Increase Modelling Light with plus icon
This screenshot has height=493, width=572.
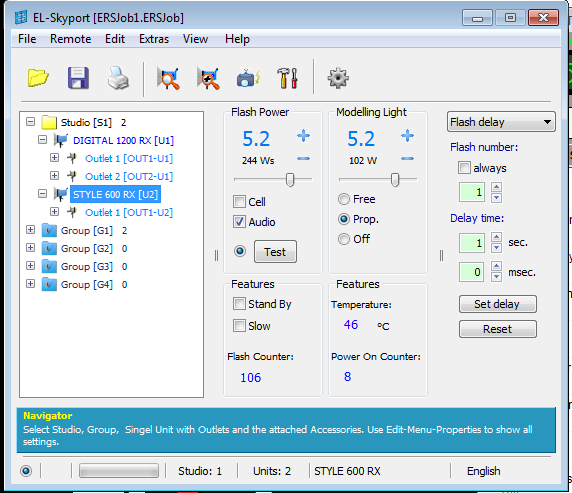[x=407, y=136]
